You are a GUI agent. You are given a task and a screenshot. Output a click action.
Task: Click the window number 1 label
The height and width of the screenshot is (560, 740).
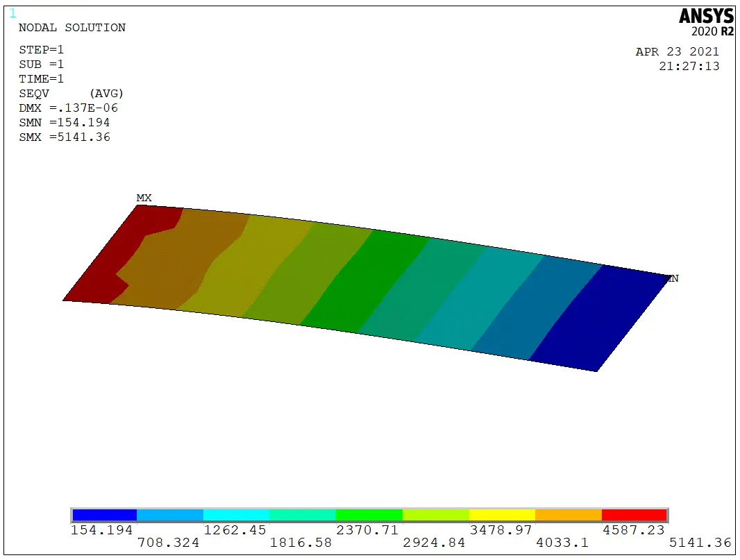[12, 13]
